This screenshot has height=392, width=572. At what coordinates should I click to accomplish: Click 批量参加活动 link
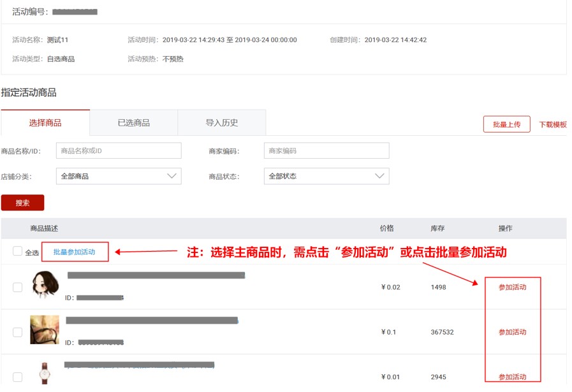(x=75, y=252)
